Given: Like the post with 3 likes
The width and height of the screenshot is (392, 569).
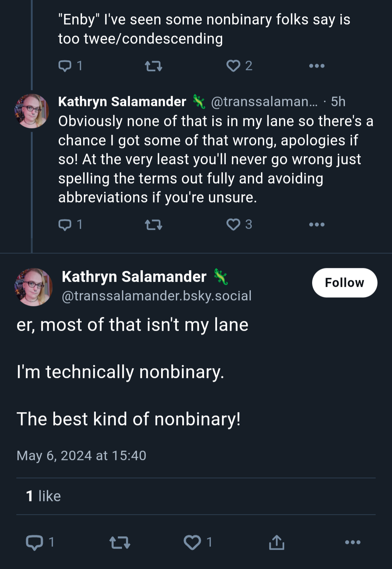Looking at the screenshot, I should click(x=239, y=224).
